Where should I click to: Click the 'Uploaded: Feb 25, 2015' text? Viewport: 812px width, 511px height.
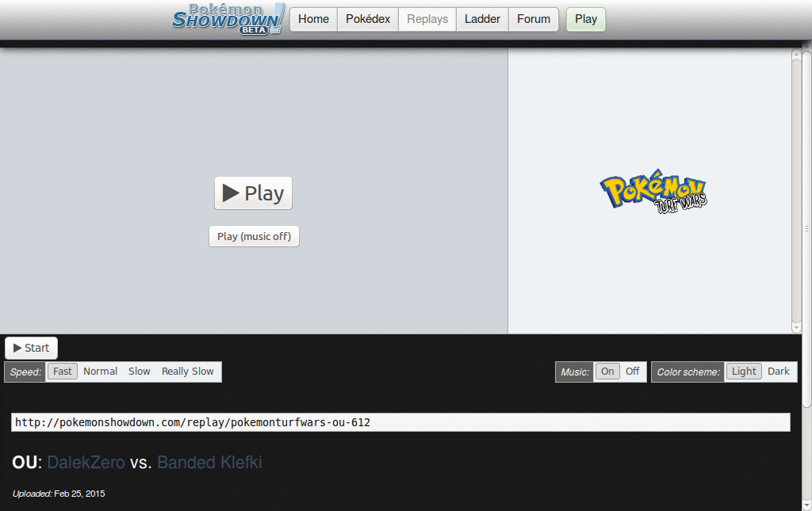59,494
